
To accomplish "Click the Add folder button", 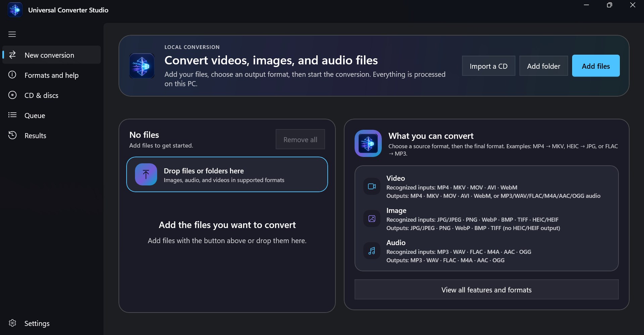I will [544, 66].
